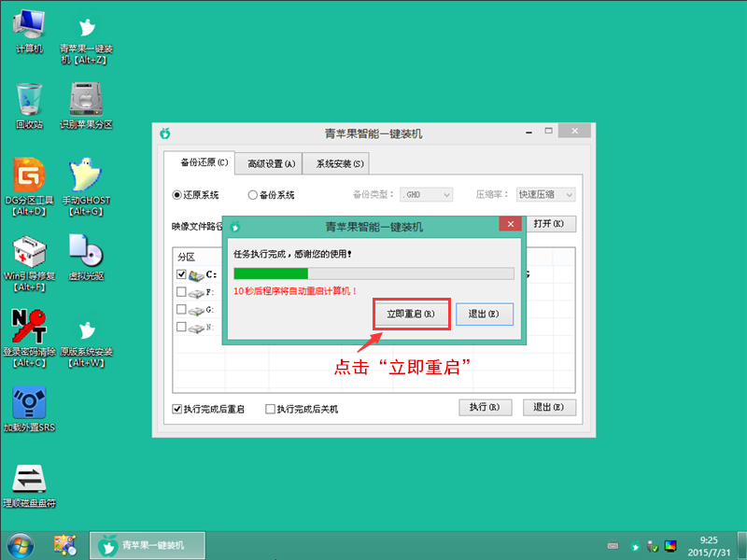
Task: Click the 立即重启 restart button
Action: pos(411,315)
